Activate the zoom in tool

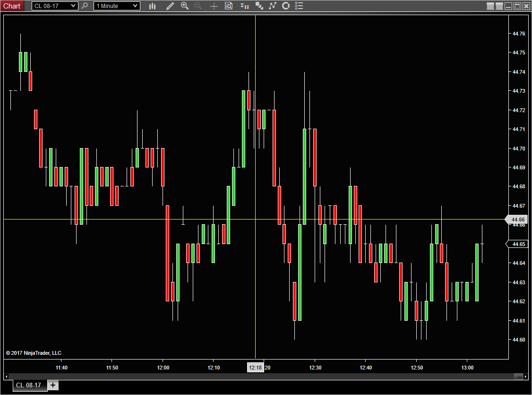tap(185, 6)
